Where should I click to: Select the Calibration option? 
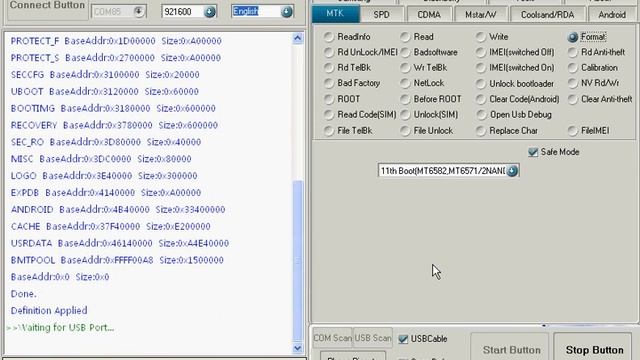click(573, 67)
